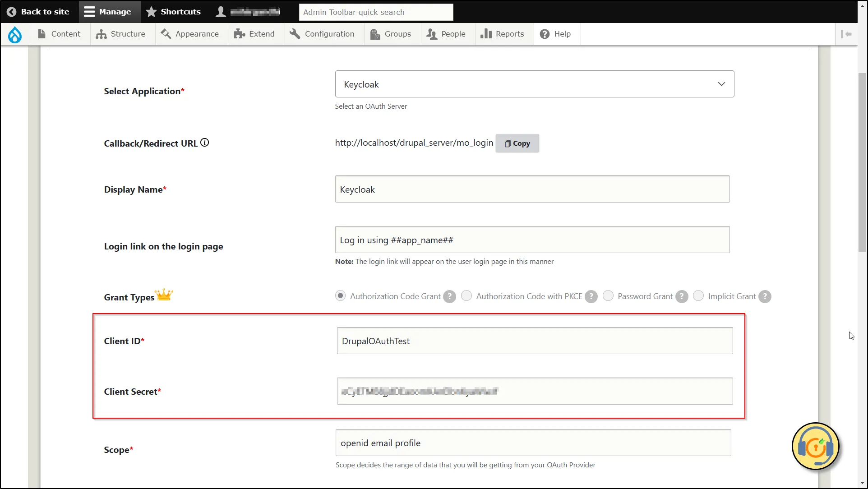This screenshot has height=489, width=868.
Task: Open the Content menu item
Action: [x=65, y=33]
